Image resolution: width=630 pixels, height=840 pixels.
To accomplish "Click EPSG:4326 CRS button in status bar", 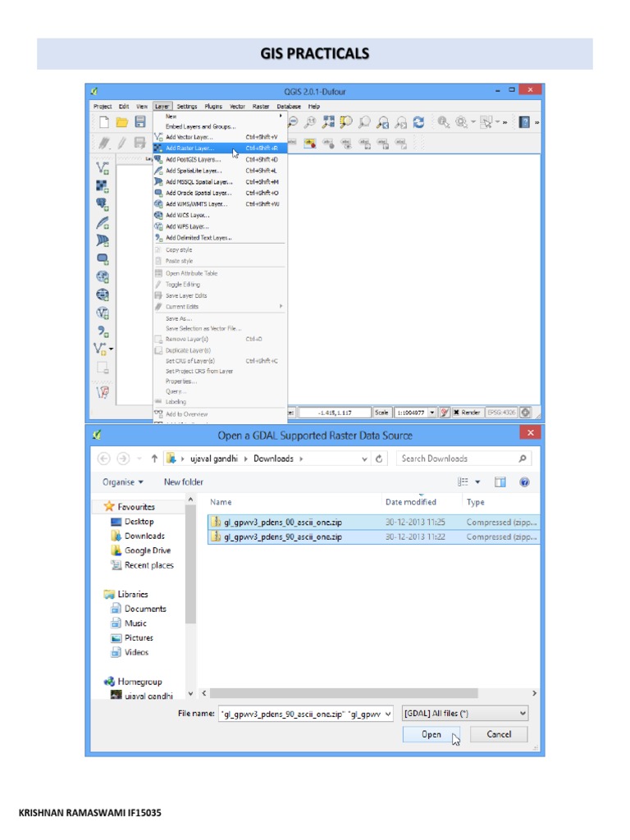I will (501, 413).
